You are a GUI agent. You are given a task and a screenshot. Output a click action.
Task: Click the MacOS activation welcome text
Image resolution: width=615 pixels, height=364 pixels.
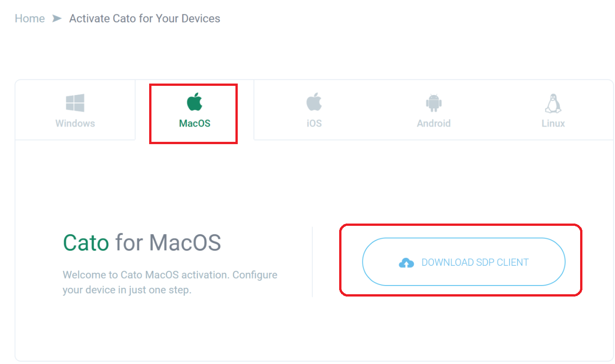point(170,282)
